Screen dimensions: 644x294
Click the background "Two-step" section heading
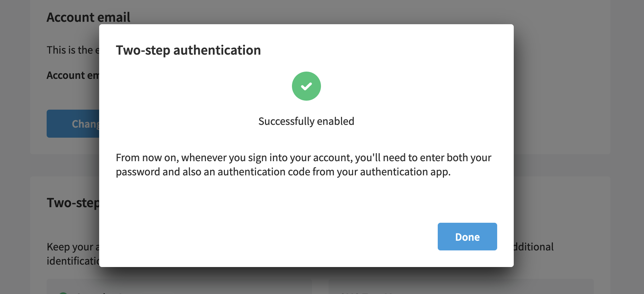(x=73, y=203)
